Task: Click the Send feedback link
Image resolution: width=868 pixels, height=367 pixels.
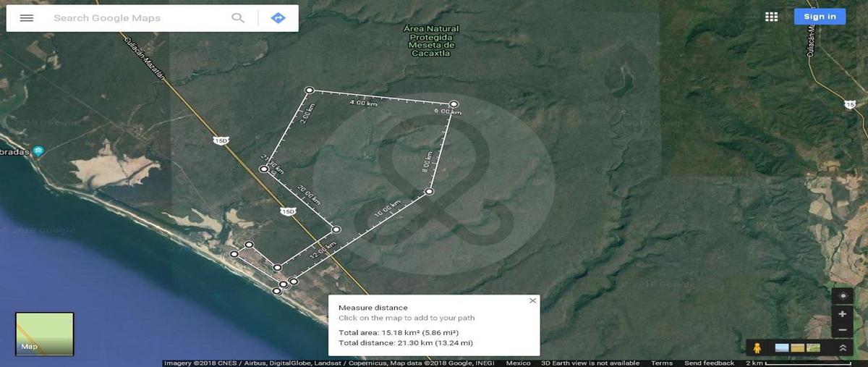Action: [x=709, y=363]
